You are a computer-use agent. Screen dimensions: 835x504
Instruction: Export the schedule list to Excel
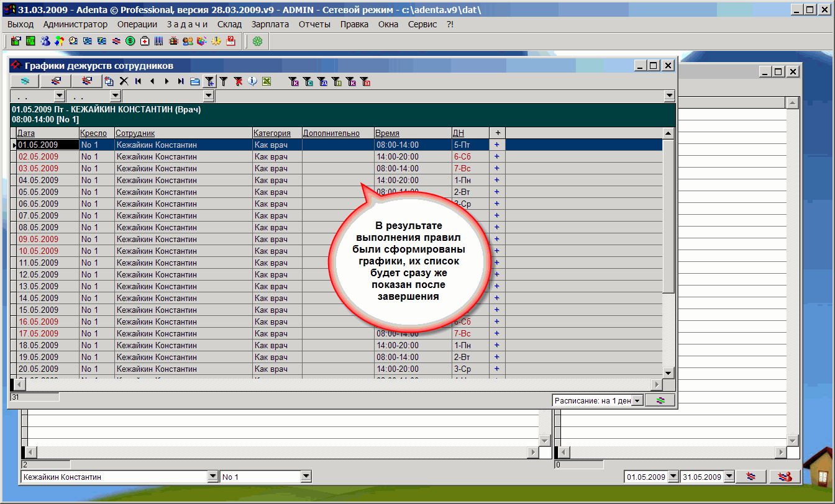(267, 81)
